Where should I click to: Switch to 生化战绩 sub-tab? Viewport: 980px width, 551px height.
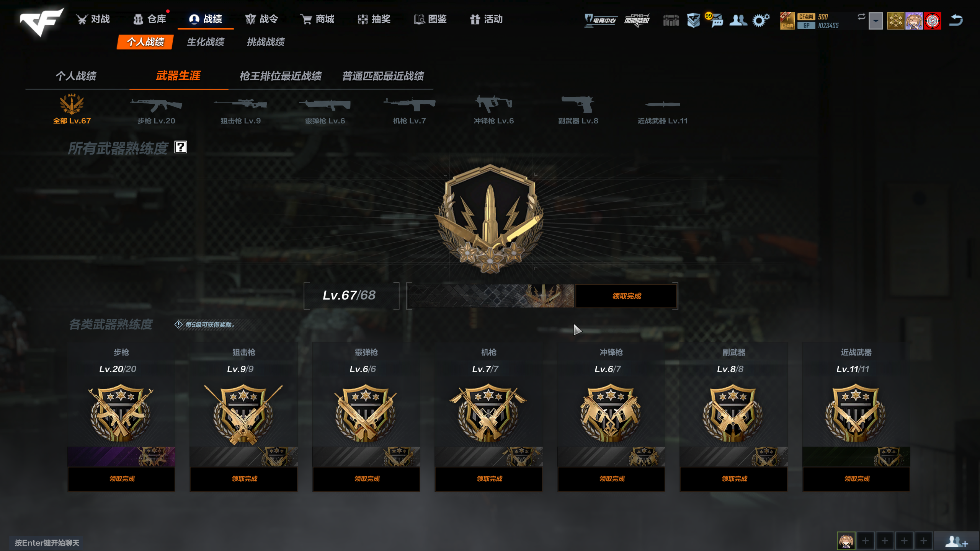click(206, 42)
